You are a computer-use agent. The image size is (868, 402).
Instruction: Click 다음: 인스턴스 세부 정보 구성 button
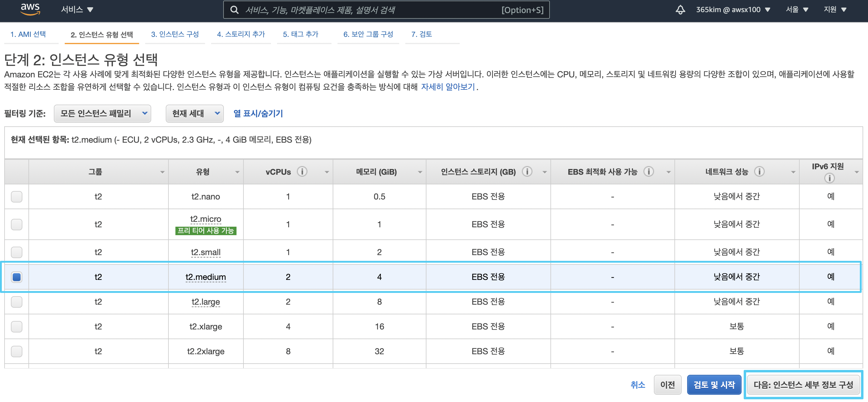(803, 384)
